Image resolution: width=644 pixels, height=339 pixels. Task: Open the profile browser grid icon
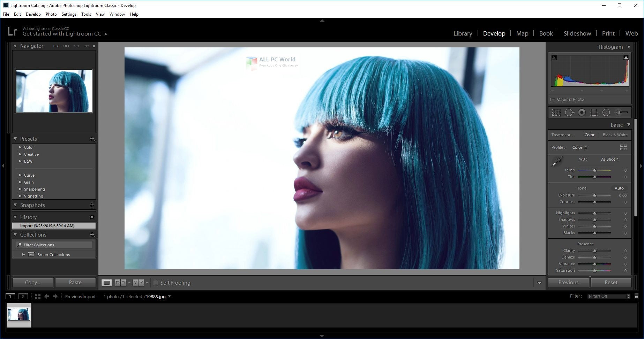(x=623, y=147)
